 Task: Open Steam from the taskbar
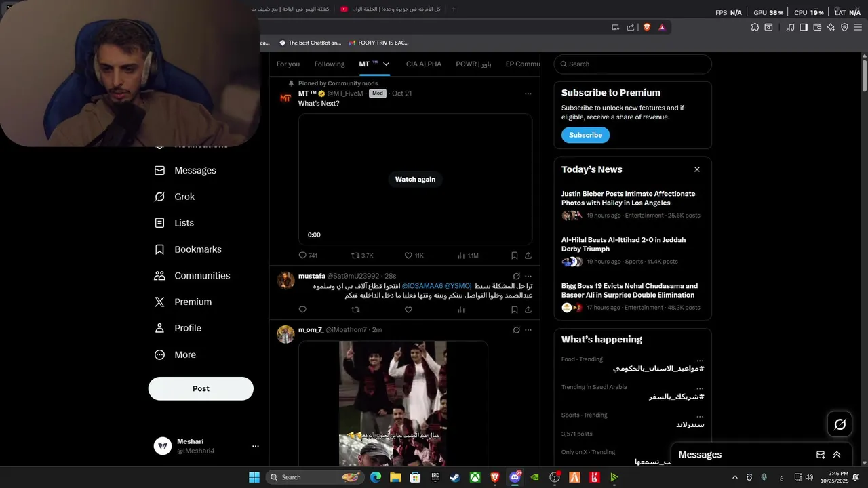coord(454,477)
